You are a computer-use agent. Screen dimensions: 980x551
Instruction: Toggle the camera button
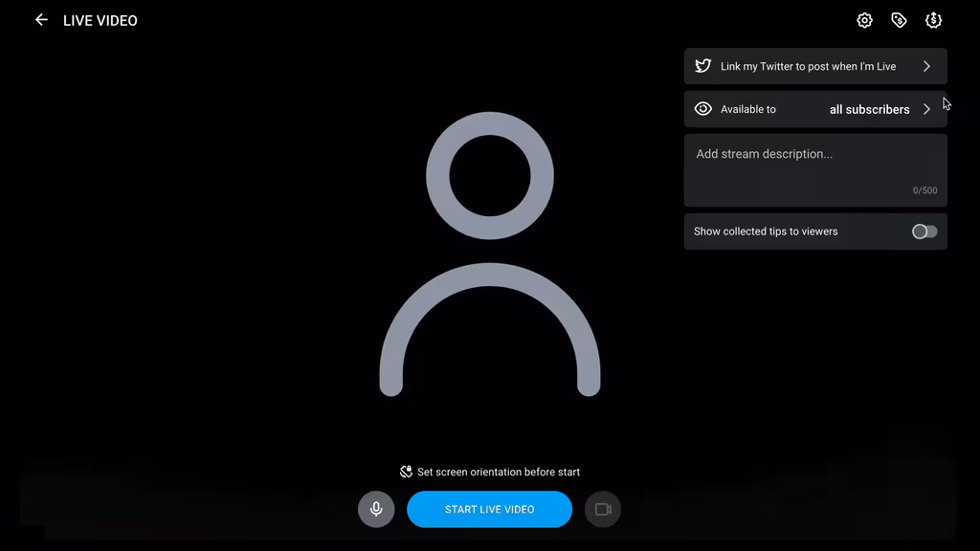603,509
